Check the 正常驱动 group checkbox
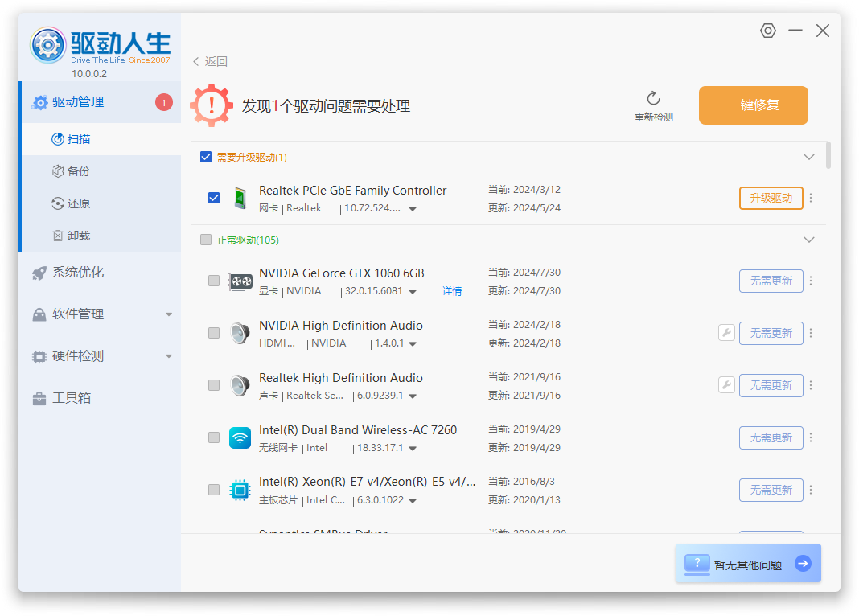 pos(206,240)
